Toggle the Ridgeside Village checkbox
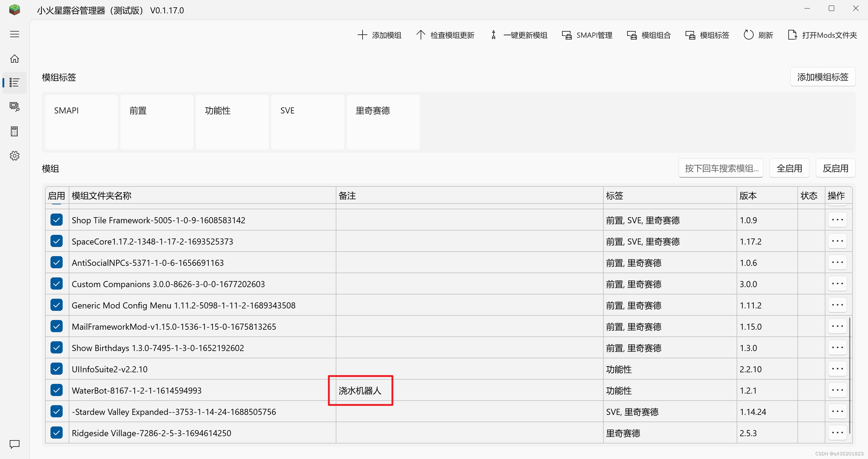Image resolution: width=868 pixels, height=459 pixels. (x=57, y=433)
